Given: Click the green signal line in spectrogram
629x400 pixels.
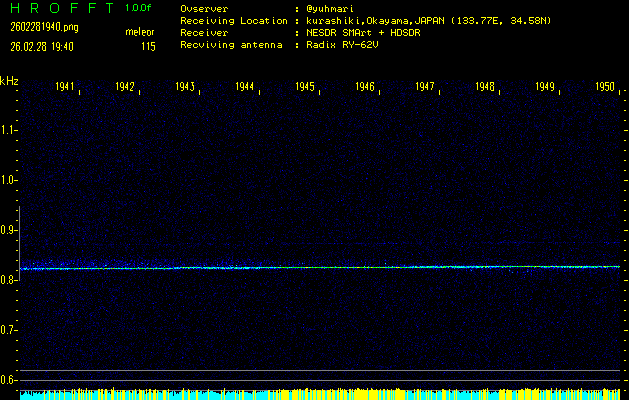Looking at the screenshot, I should pos(320,267).
